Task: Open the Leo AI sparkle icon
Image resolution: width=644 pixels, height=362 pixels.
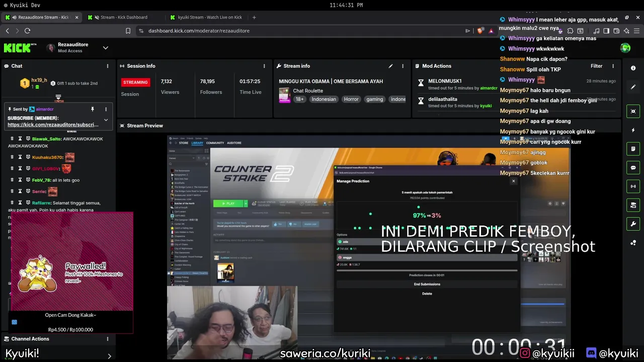Action: point(626,31)
